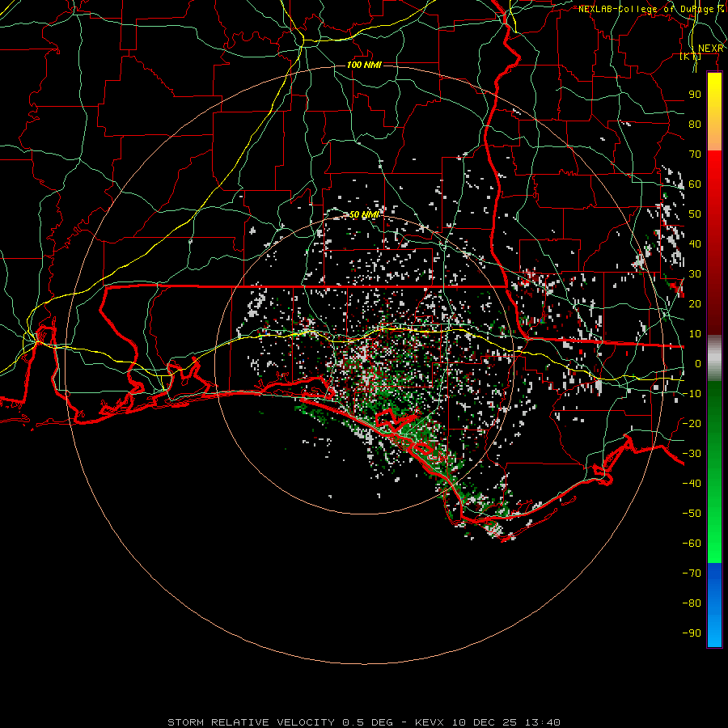This screenshot has width=728, height=728.
Task: Click the gray zero segment of color bar
Action: (x=714, y=358)
